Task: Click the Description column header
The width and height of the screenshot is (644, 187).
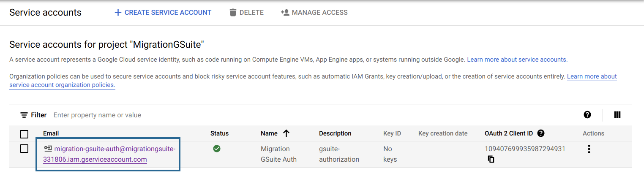Action: pos(335,133)
